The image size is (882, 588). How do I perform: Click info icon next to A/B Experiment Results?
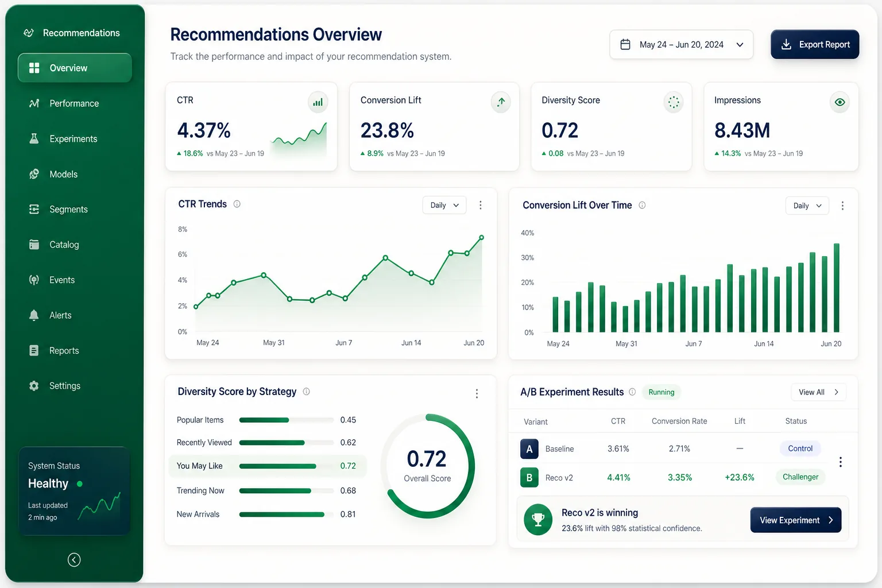point(632,392)
